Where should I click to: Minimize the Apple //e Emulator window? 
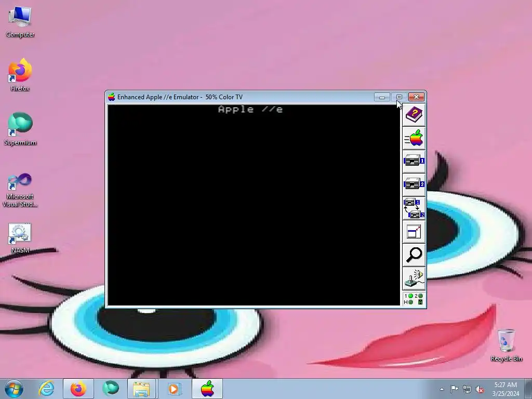[x=382, y=97]
